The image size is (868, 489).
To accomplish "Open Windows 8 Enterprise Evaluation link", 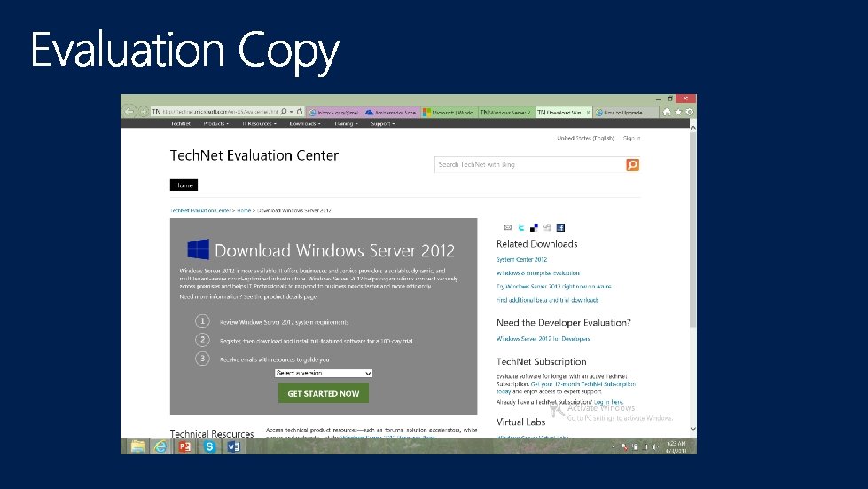I will pos(538,273).
